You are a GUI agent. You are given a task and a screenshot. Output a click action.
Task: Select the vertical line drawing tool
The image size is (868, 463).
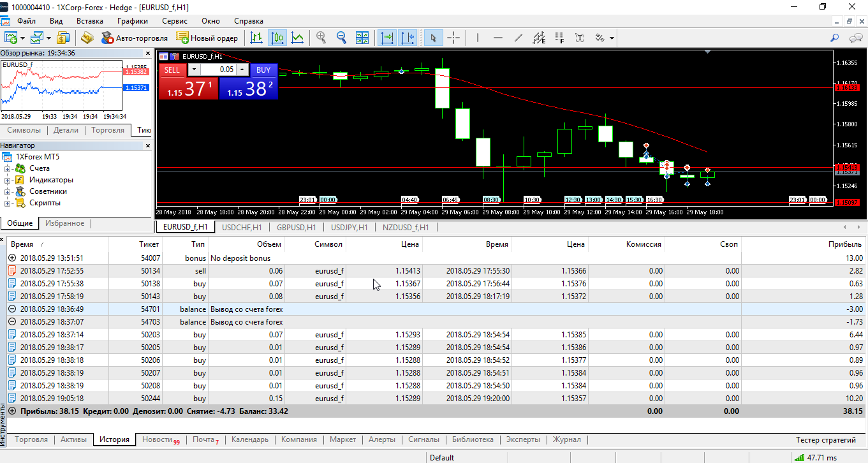(478, 38)
